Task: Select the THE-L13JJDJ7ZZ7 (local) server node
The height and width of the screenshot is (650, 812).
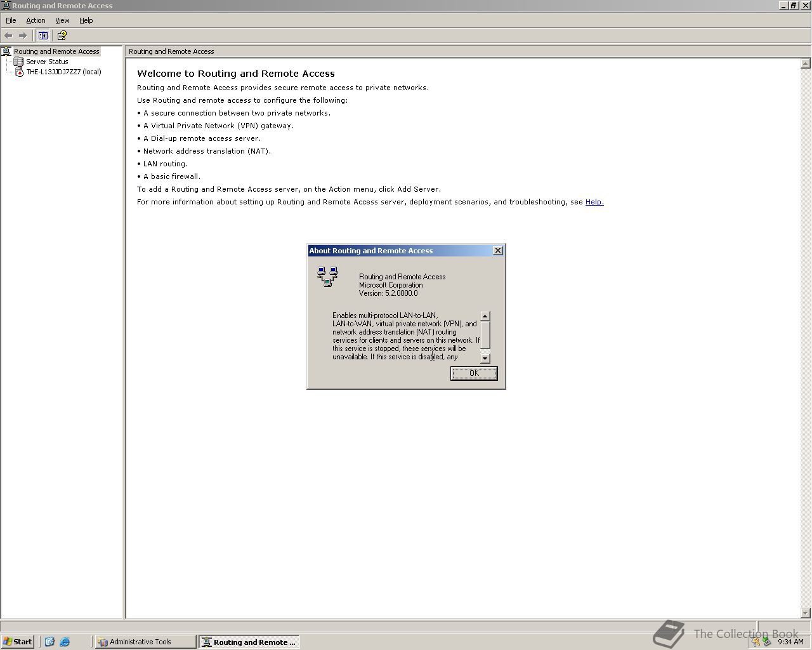Action: (x=63, y=72)
